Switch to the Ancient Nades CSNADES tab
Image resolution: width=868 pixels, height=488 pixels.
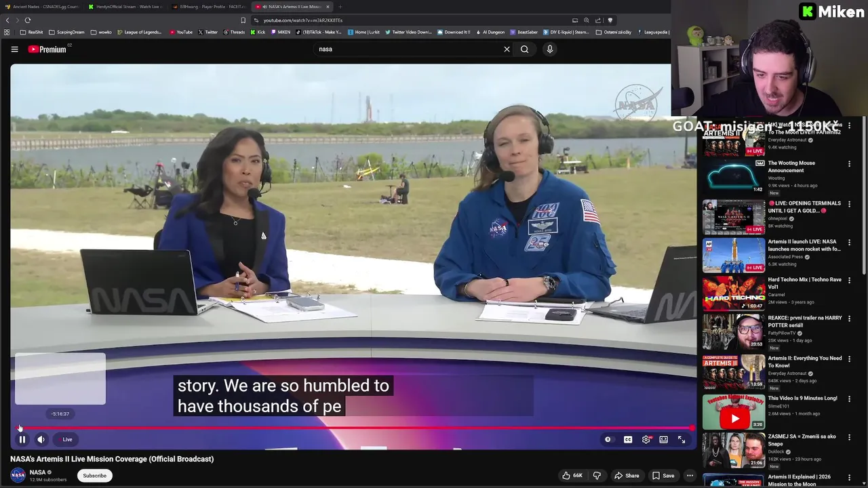point(41,7)
